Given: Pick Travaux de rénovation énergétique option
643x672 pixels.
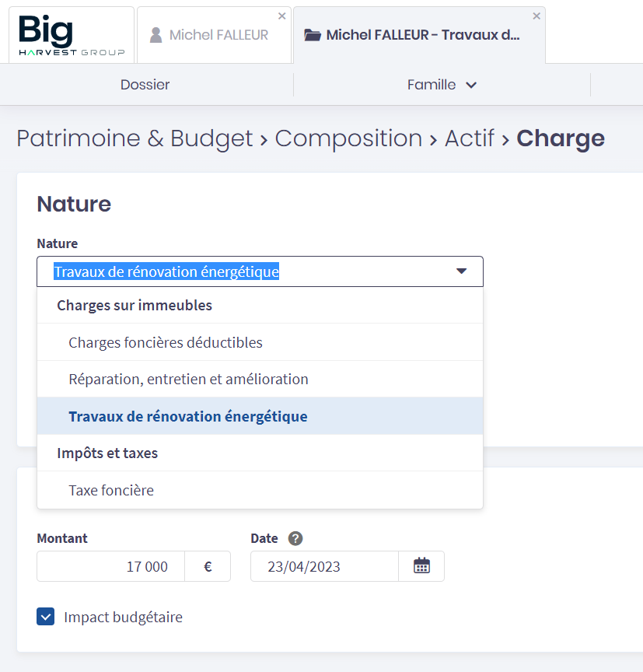Looking at the screenshot, I should [x=188, y=416].
